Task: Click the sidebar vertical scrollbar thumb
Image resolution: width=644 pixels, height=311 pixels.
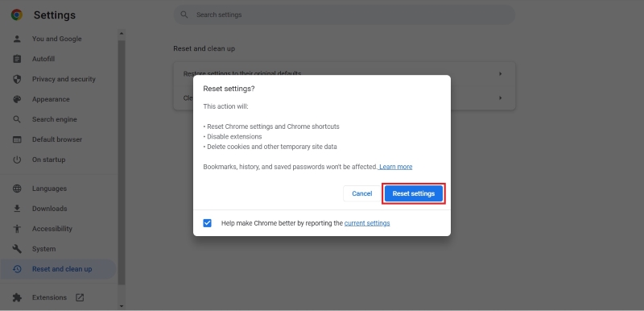Action: coord(122,162)
